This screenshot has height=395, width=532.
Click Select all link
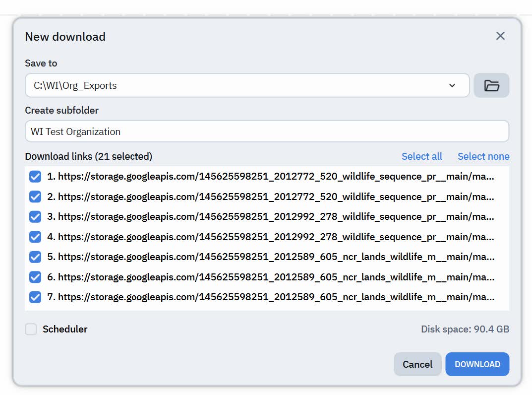coord(422,157)
